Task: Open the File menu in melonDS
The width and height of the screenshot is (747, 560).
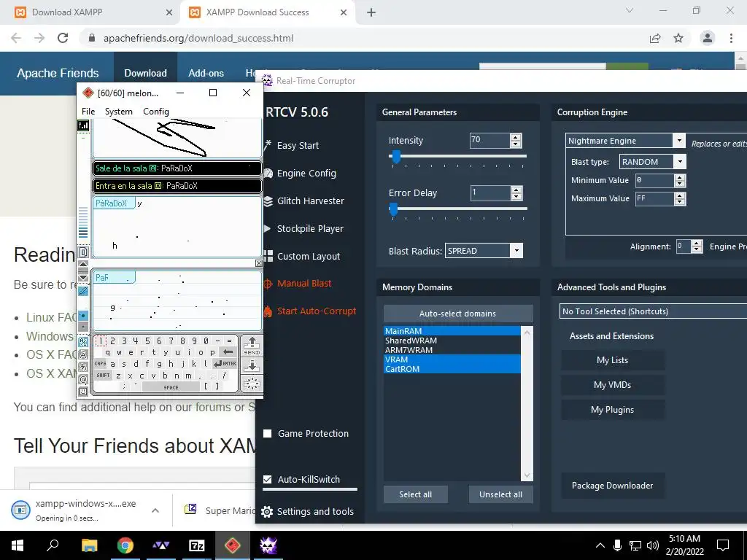Action: tap(88, 112)
